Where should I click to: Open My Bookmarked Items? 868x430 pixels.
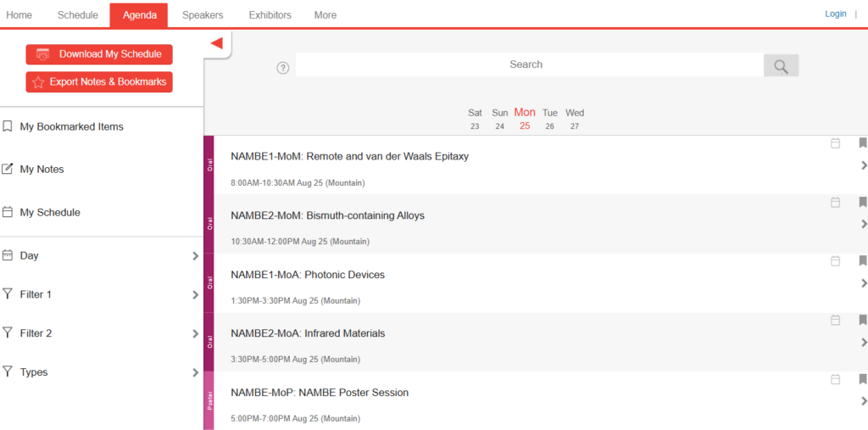tap(71, 127)
